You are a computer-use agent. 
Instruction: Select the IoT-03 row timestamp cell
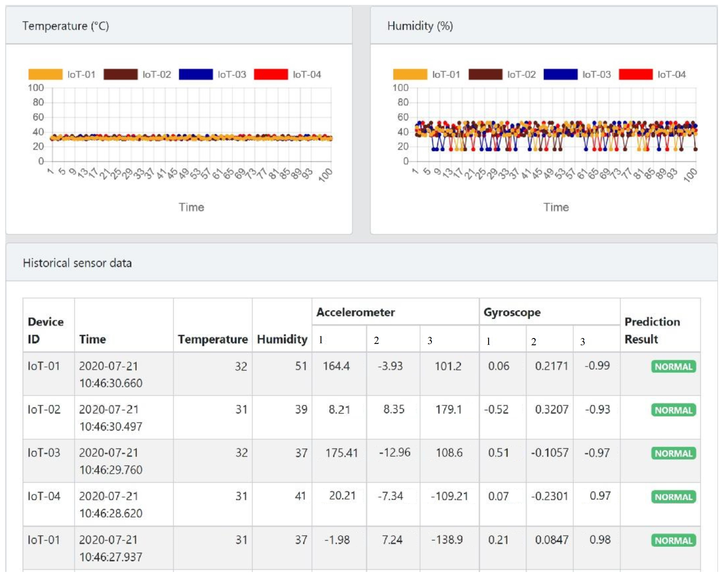(x=111, y=461)
